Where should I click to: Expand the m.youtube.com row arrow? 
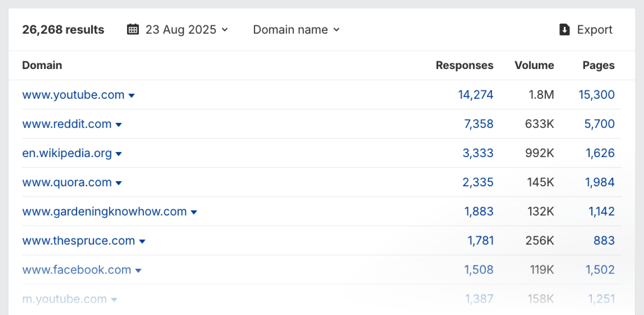[x=114, y=300]
